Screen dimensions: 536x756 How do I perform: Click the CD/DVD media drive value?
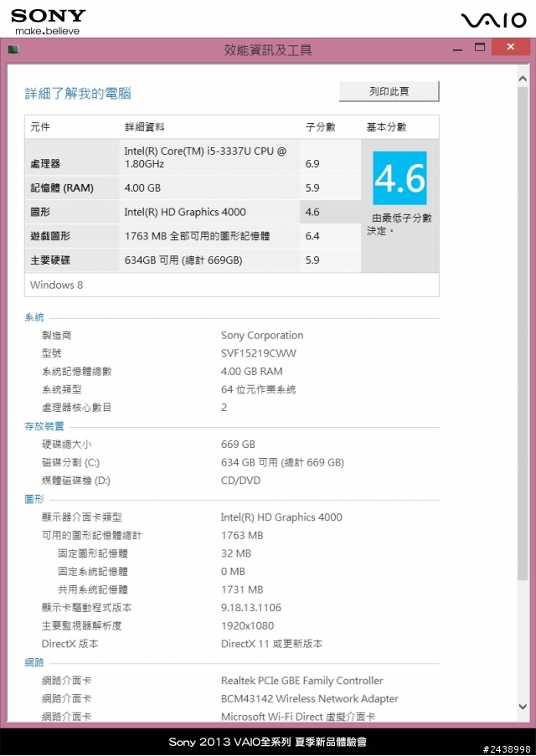click(240, 481)
